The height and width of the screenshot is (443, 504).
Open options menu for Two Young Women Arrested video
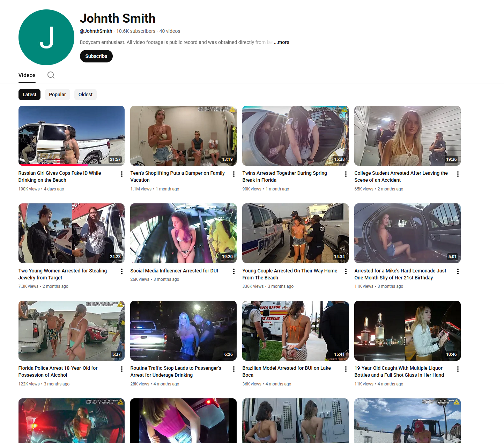click(x=121, y=271)
